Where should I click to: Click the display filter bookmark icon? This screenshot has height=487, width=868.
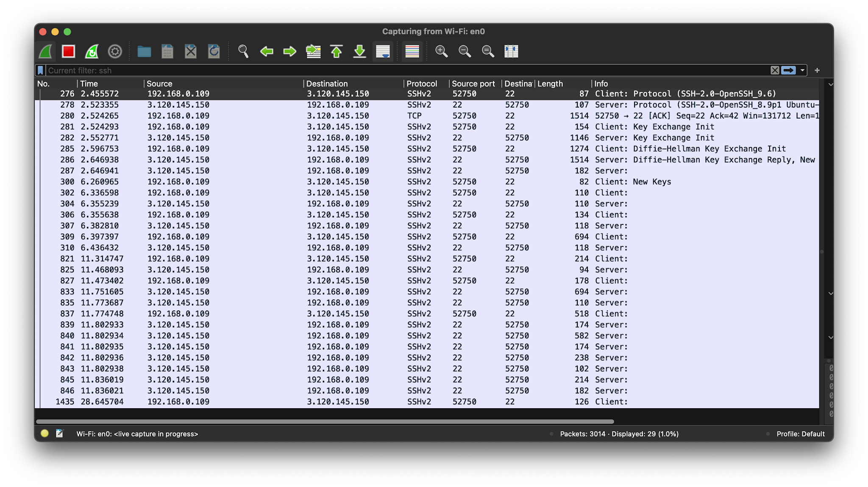40,70
